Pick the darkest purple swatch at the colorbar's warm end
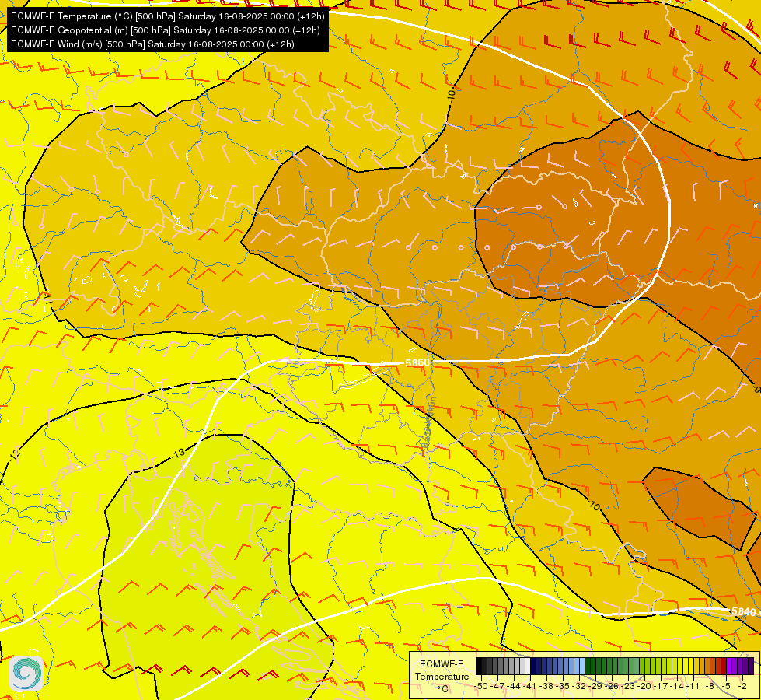Viewport: 761px width, 700px height. pos(751,666)
